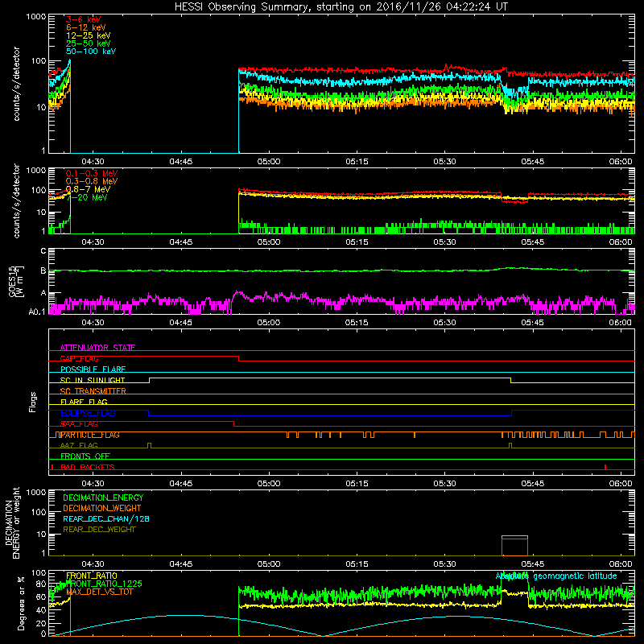Click 06:00 tick label under the Flags panel
The height and width of the screenshot is (644, 644).
point(621,484)
